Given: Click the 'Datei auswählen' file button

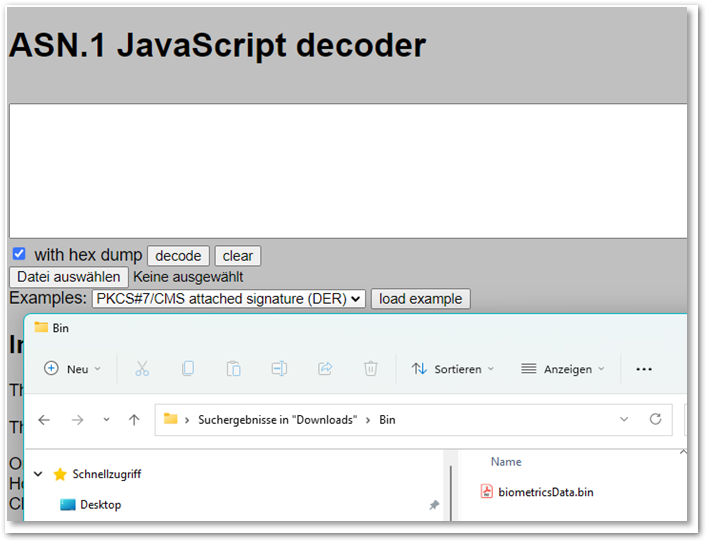Looking at the screenshot, I should (69, 277).
